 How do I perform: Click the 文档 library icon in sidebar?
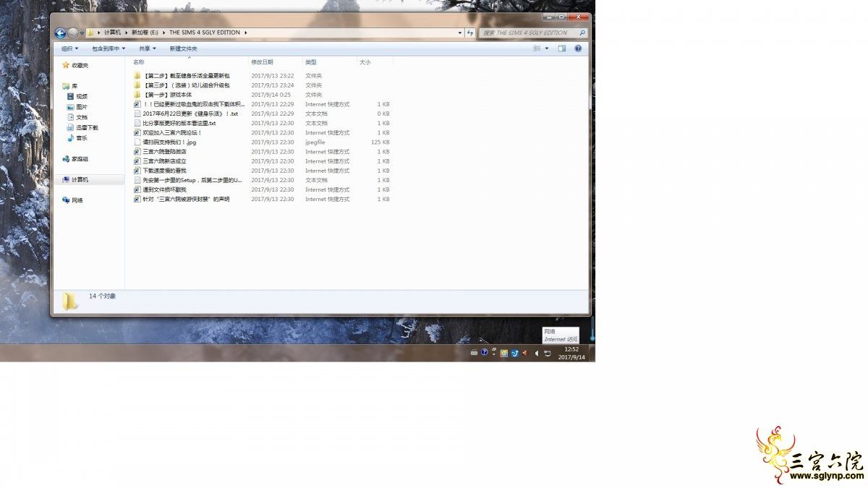pos(71,117)
